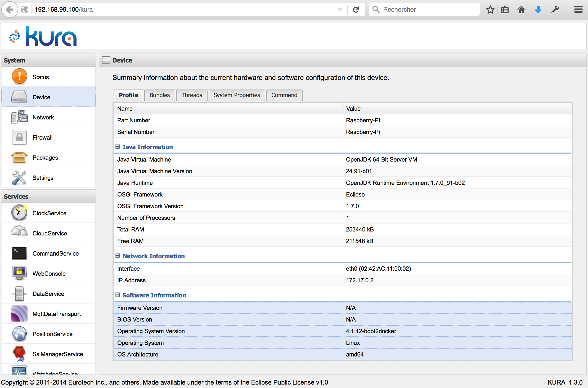Open MqttDataTransport purple icon
The height and width of the screenshot is (388, 588).
click(x=19, y=314)
